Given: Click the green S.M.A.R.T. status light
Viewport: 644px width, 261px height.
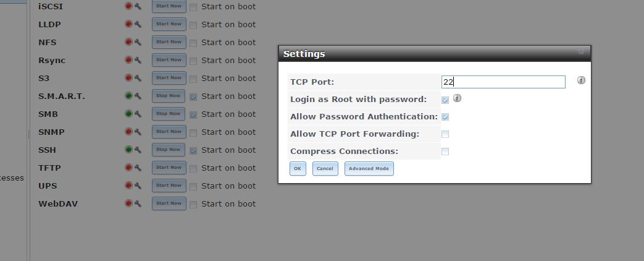Looking at the screenshot, I should tap(128, 96).
